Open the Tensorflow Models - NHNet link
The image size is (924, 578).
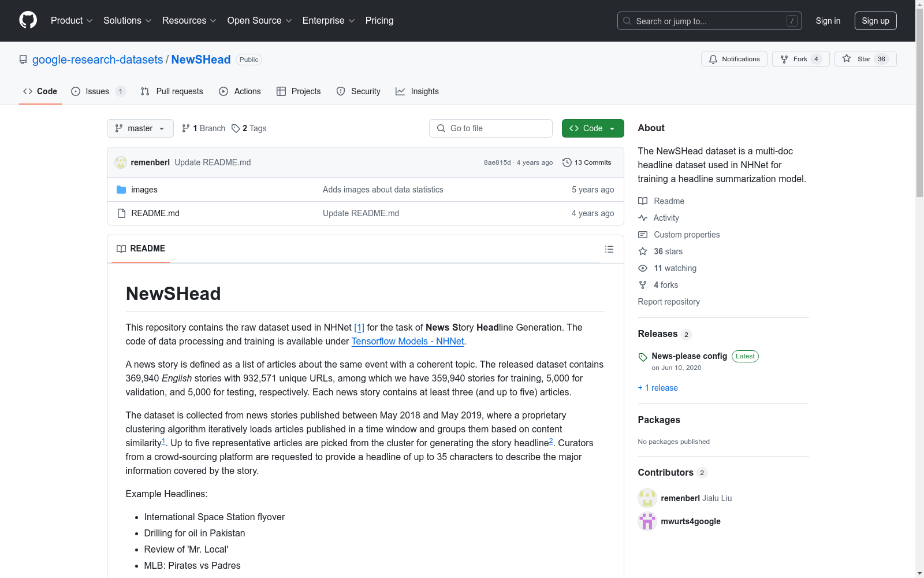click(x=408, y=341)
